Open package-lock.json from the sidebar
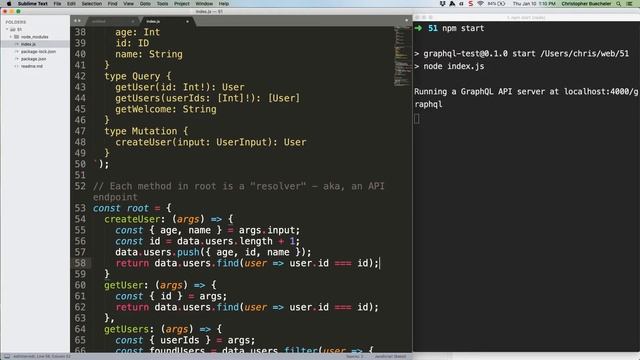 (38, 51)
